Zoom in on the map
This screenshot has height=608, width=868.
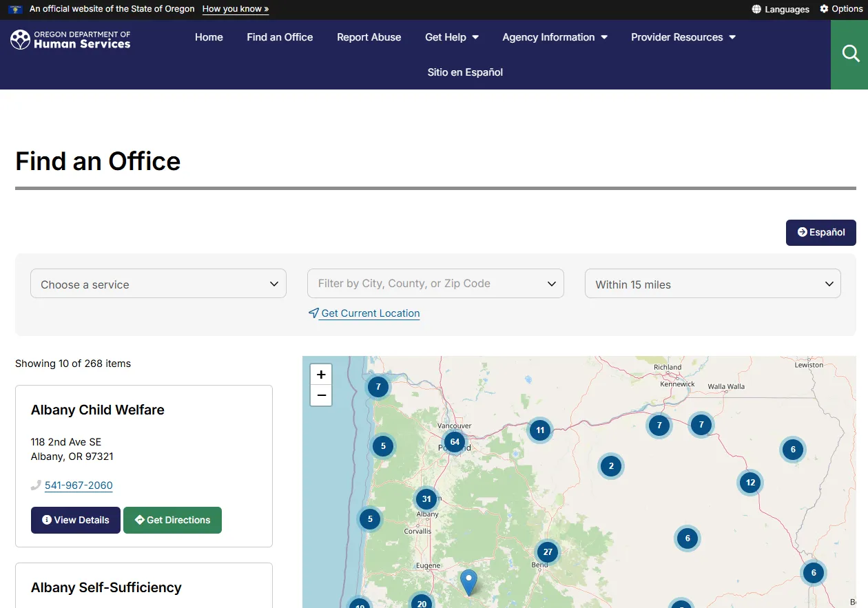click(x=321, y=375)
